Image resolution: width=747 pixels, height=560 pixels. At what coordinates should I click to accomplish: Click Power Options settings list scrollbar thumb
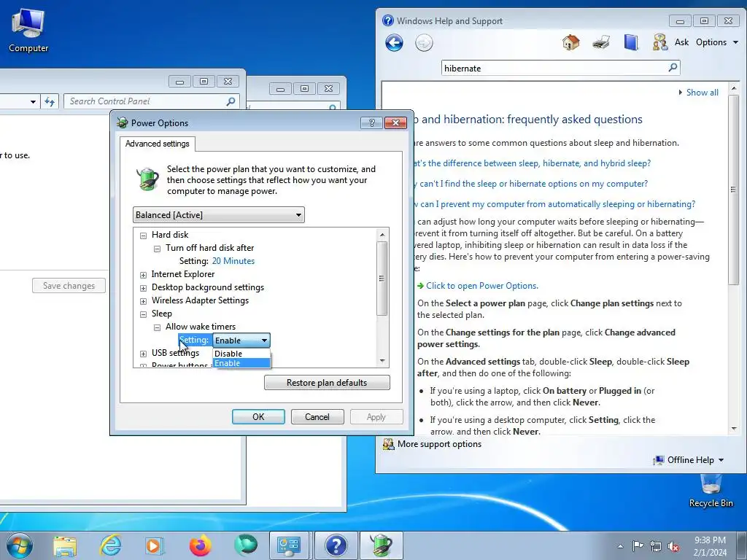[382, 279]
